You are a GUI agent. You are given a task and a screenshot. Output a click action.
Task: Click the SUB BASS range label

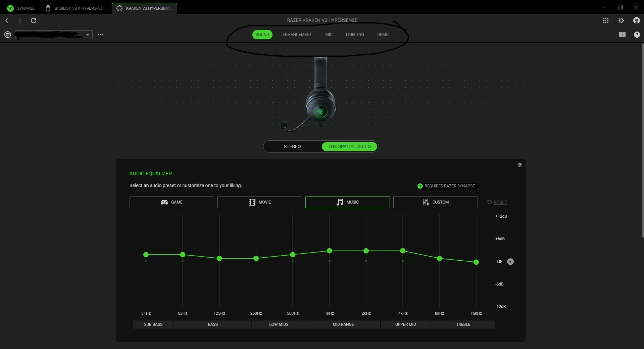pos(153,324)
